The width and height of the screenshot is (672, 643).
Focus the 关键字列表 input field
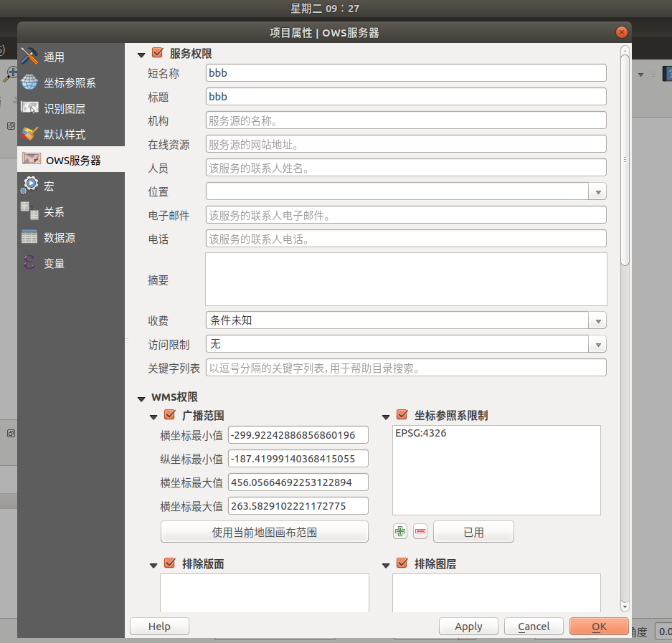click(x=406, y=368)
